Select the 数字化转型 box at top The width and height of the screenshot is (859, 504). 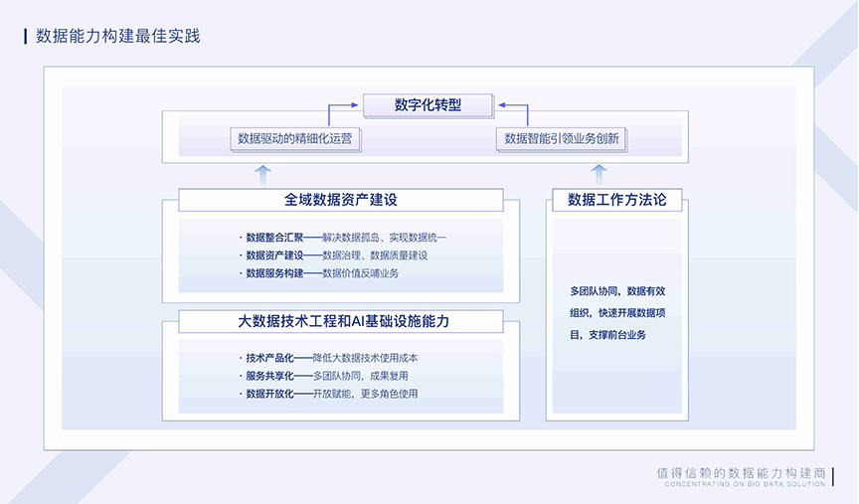[428, 104]
